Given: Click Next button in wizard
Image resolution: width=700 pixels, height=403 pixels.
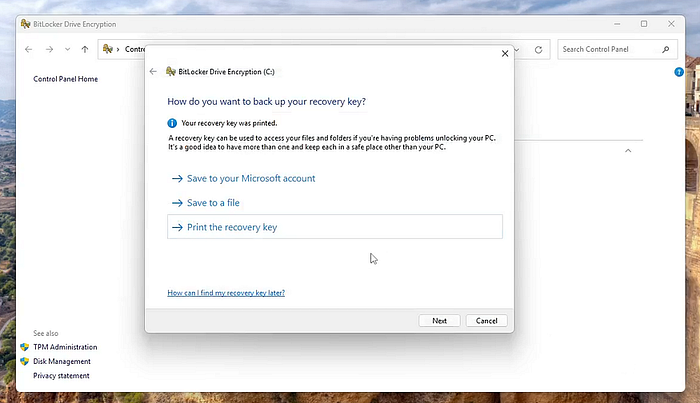Looking at the screenshot, I should [439, 320].
